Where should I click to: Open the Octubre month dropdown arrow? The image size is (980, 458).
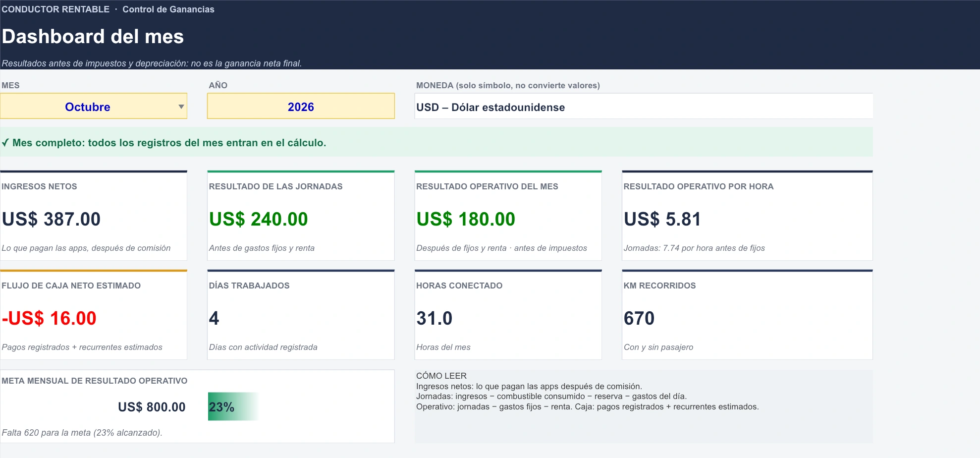[181, 107]
